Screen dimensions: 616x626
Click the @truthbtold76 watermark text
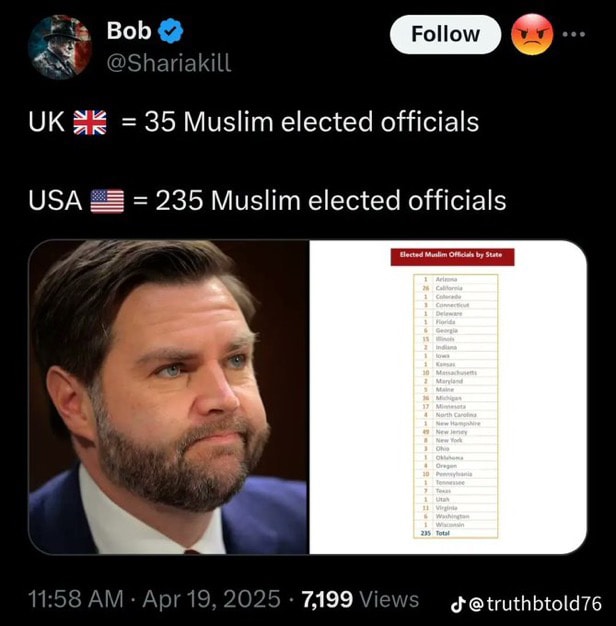[535, 604]
